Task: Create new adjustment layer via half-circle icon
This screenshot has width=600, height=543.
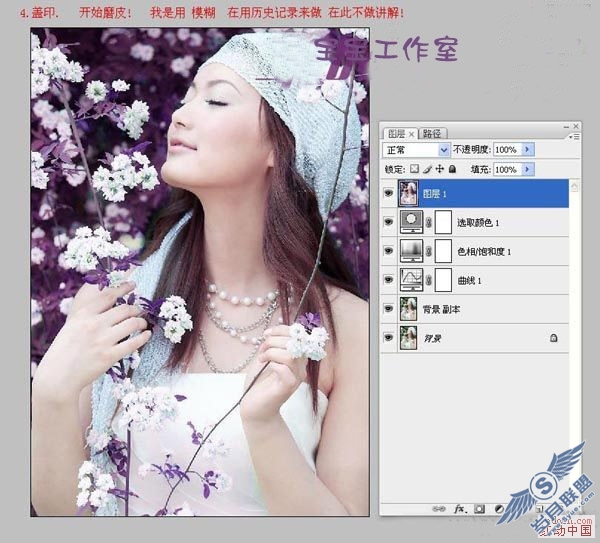Action: pyautogui.click(x=499, y=509)
